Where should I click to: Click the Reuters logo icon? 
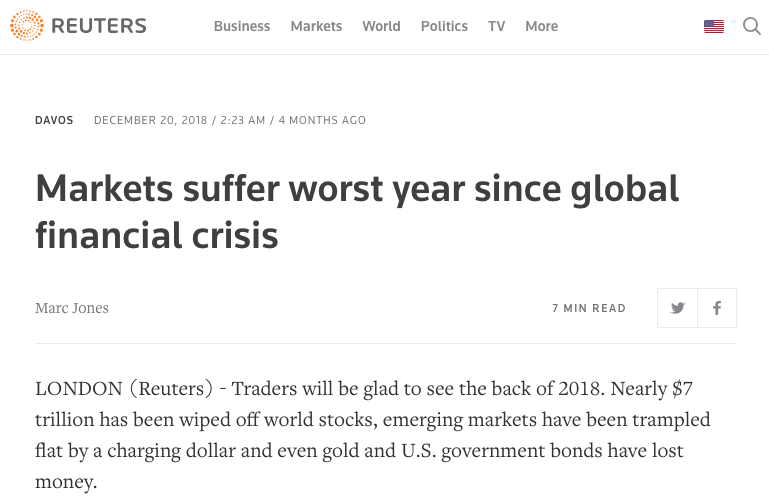coord(27,26)
